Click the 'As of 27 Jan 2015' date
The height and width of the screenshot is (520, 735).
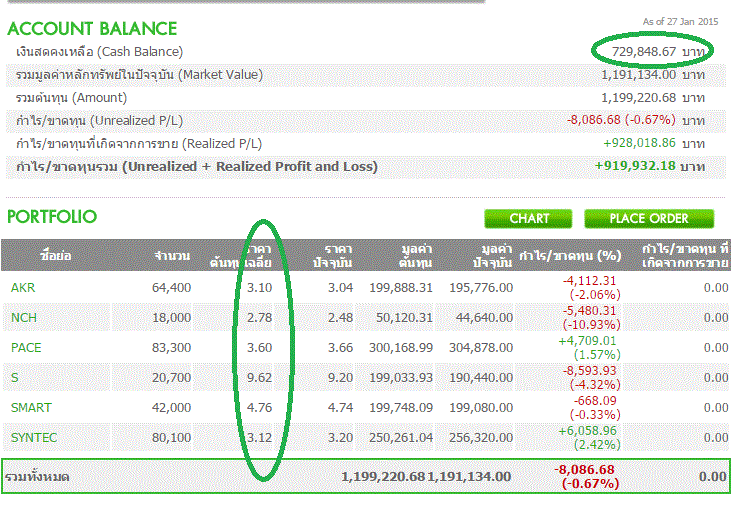(680, 22)
